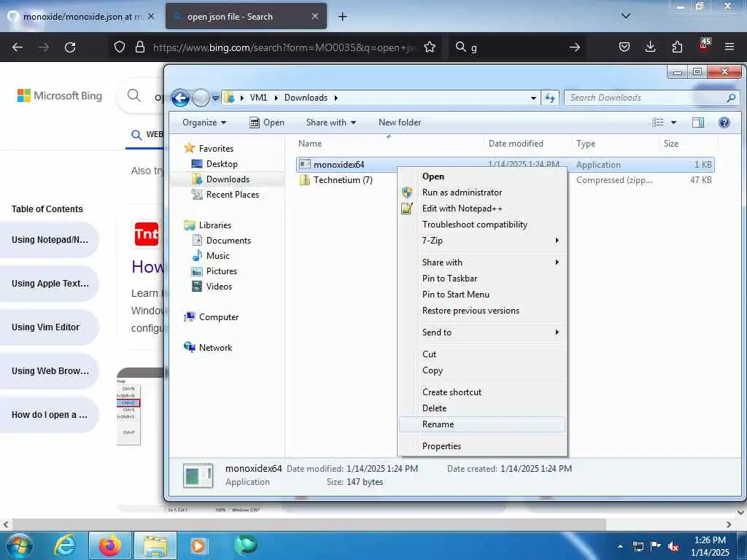
Task: Reload the Bing page in Firefox
Action: tap(70, 47)
